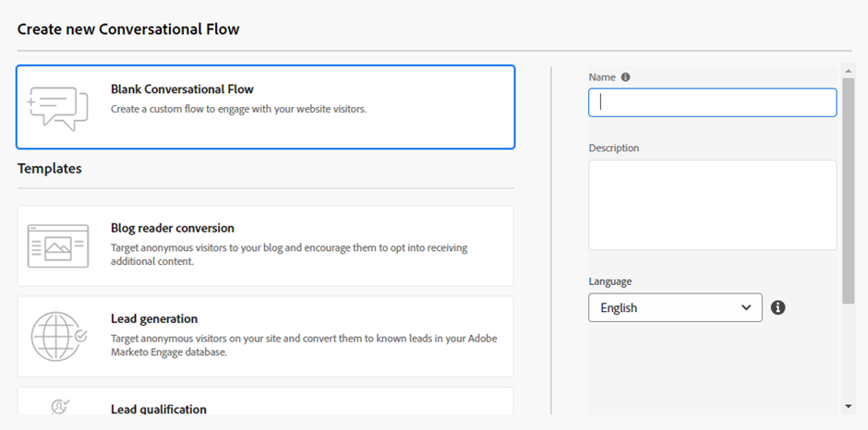Click the Blog reader conversion description text
This screenshot has width=868, height=430.
tap(288, 255)
